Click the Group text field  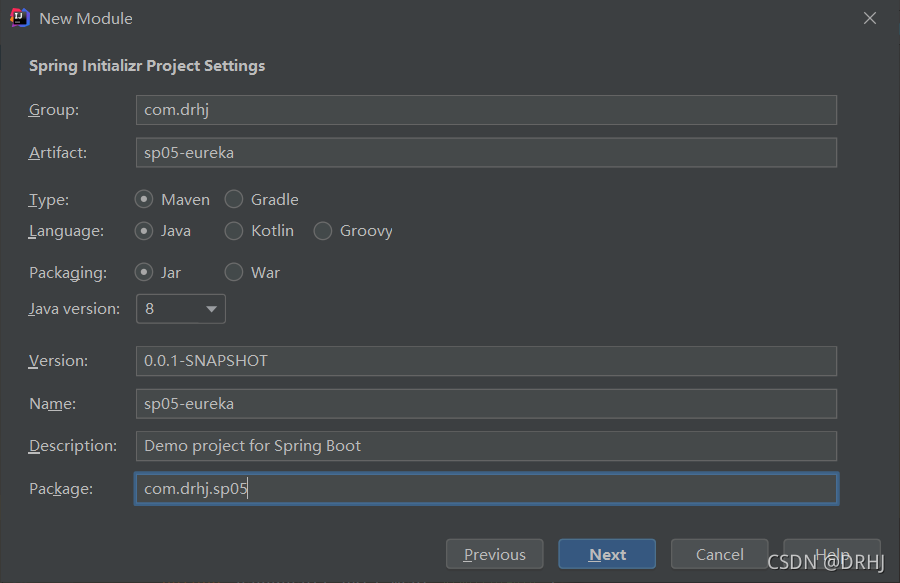(x=486, y=110)
